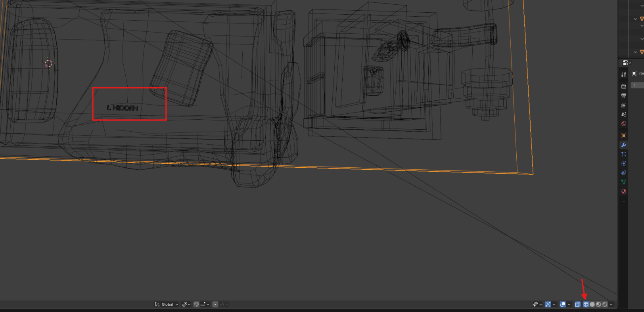Screen dimensions: 644x312
Task: Open the Material properties tab
Action: [x=624, y=191]
